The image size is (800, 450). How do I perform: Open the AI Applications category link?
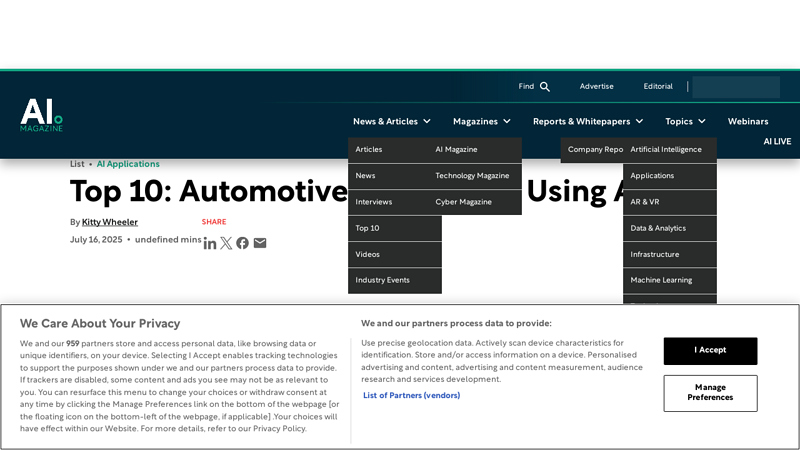(x=128, y=164)
